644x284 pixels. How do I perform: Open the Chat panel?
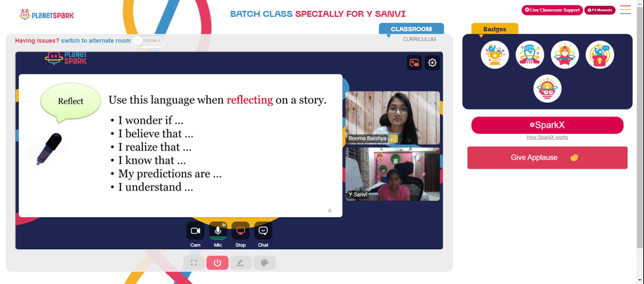tap(263, 231)
